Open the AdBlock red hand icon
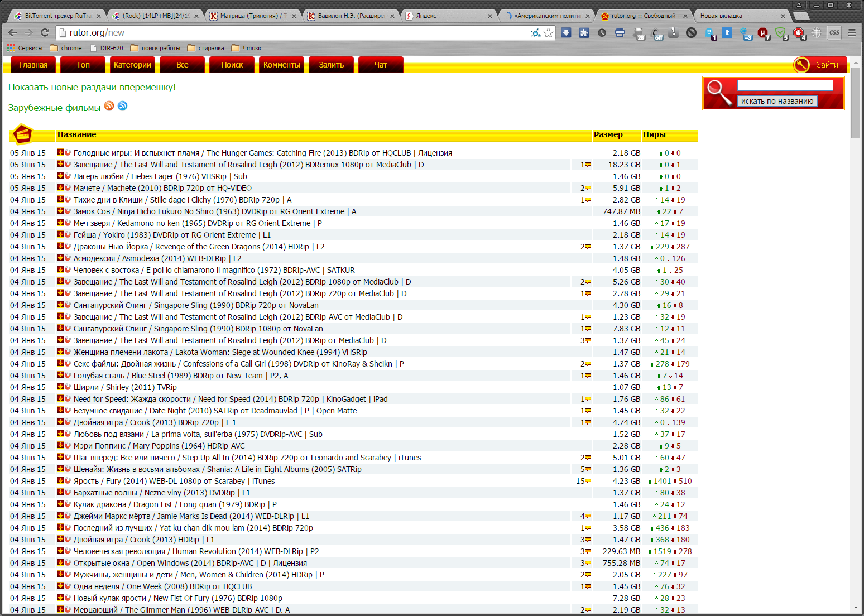Viewport: 864px width, 616px height. point(799,33)
